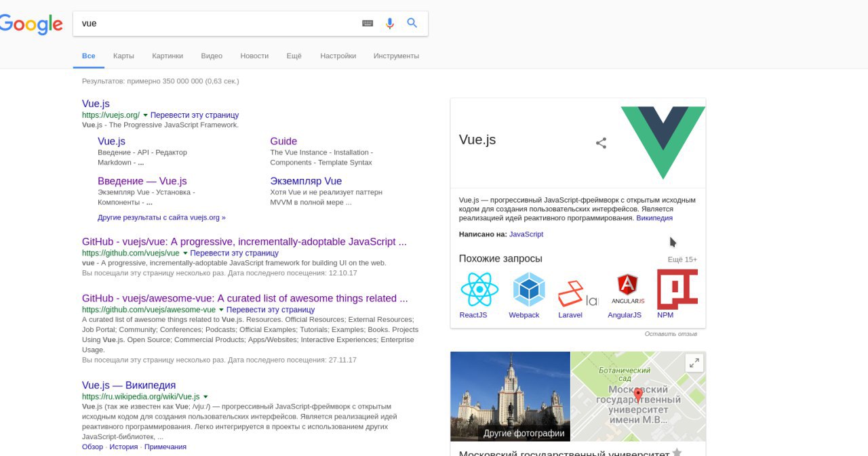Click the https://ru.wikipedia.org/wiki/Vue.js URL text
This screenshot has height=456, width=868.
(141, 396)
